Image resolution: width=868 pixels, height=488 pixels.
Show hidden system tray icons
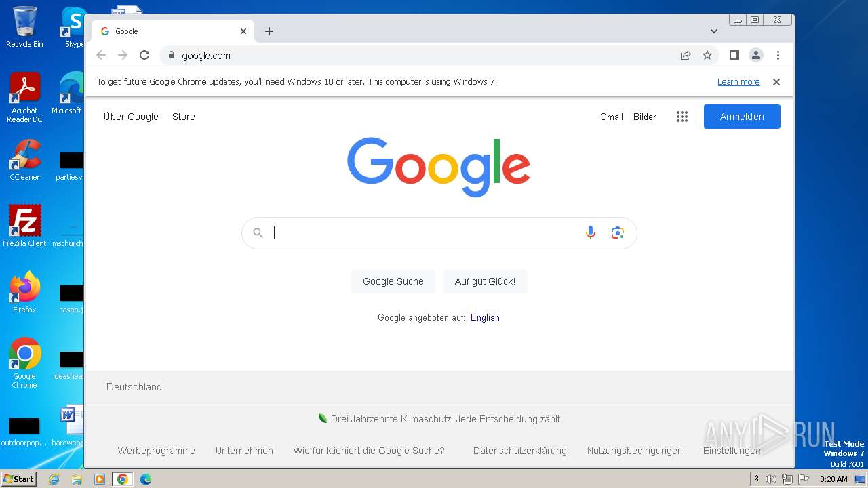tap(756, 479)
